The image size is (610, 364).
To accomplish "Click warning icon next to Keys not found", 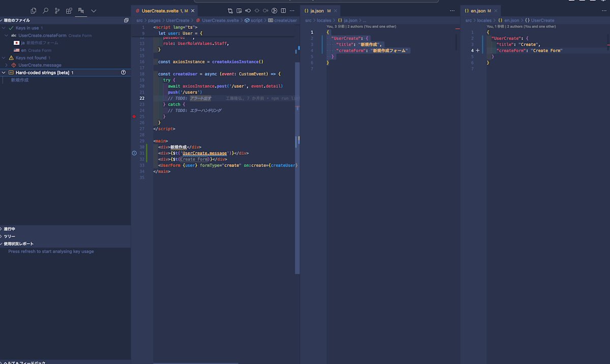I will coord(11,58).
